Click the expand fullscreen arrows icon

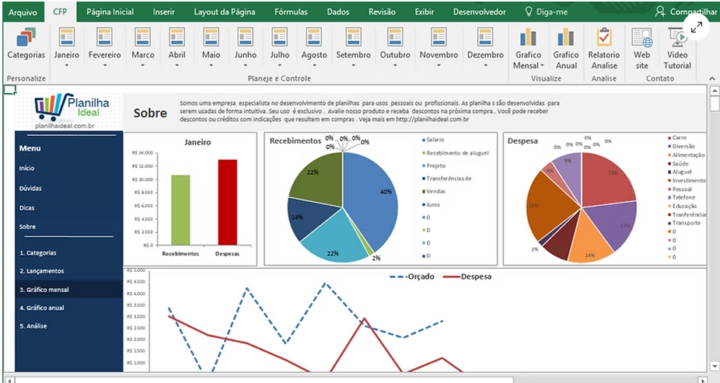point(697,27)
